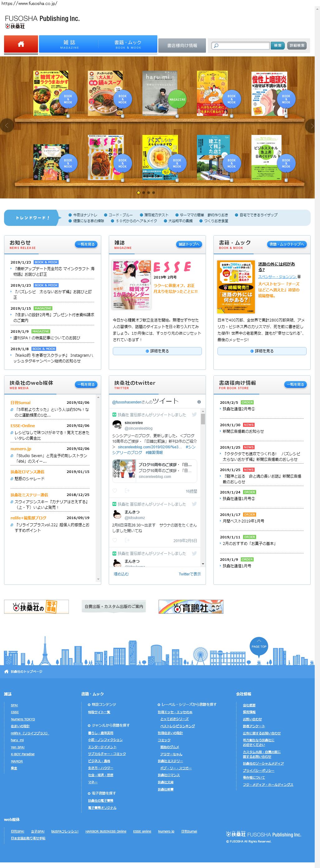This screenshot has width=320, height=868.
Task: Open バズレシピ book cover on shelf
Action: point(160,158)
